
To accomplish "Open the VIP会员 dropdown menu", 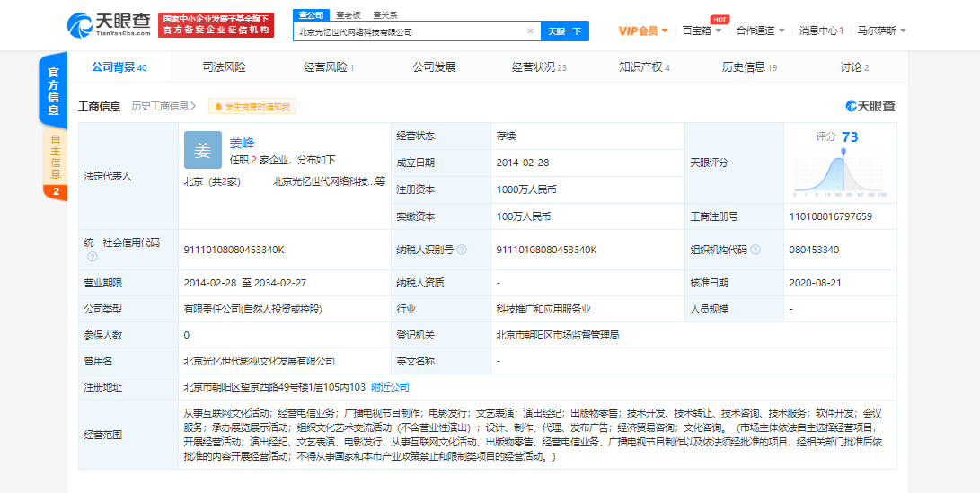I will tap(643, 31).
